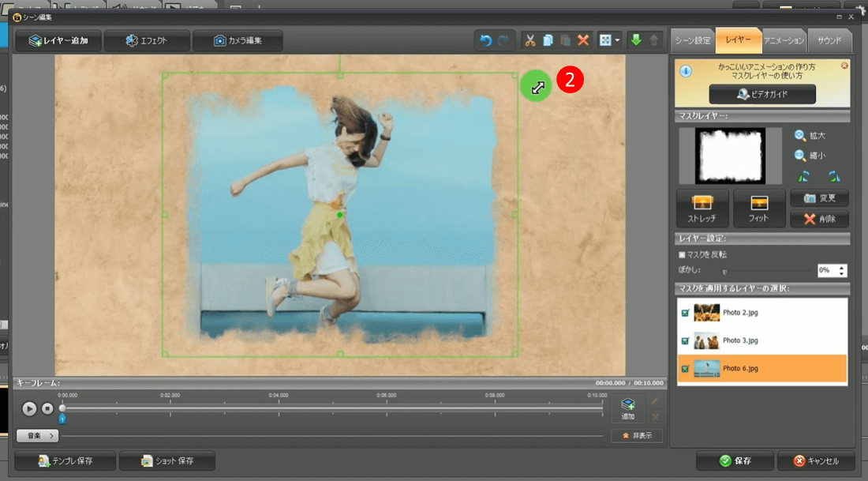Click the copy icon in toolbar

[548, 40]
